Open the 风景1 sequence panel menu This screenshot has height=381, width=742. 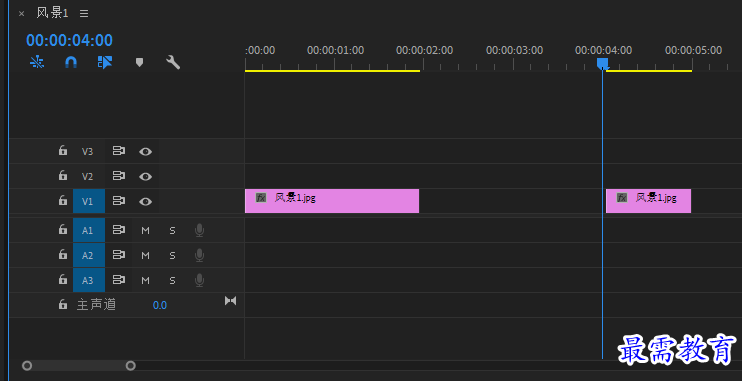(84, 14)
